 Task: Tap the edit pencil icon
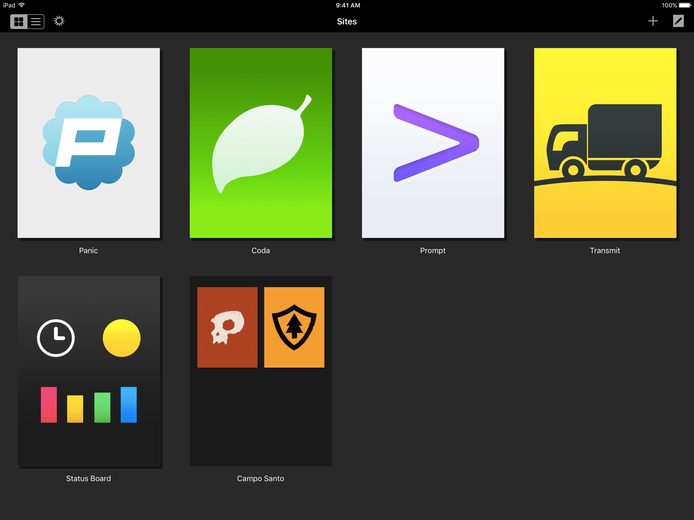(x=678, y=21)
